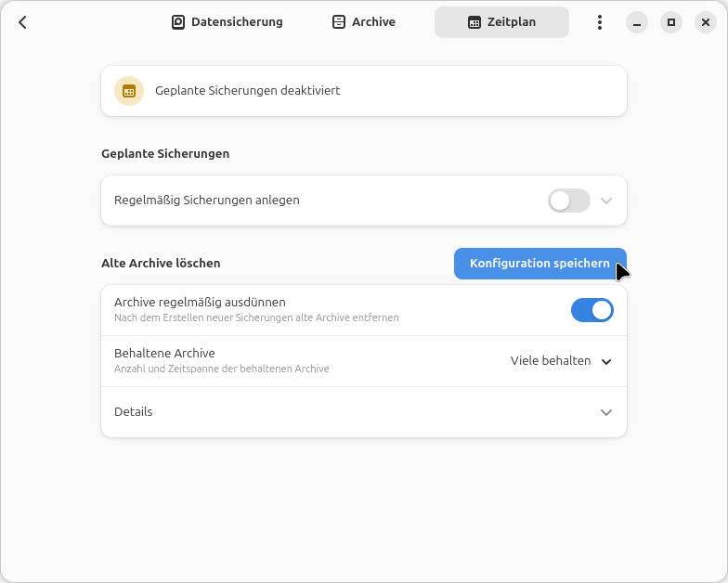728x583 pixels.
Task: Click the Datensicherung tab icon
Action: (x=178, y=22)
